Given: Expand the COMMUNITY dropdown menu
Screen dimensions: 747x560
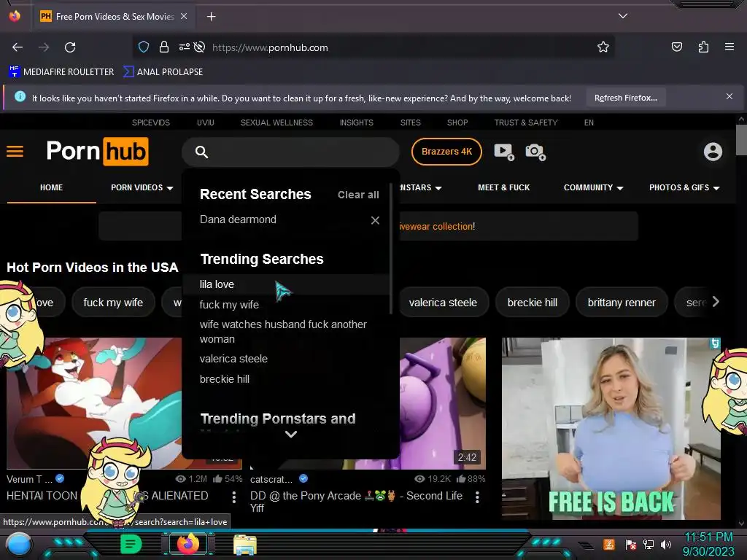Looking at the screenshot, I should pyautogui.click(x=593, y=187).
